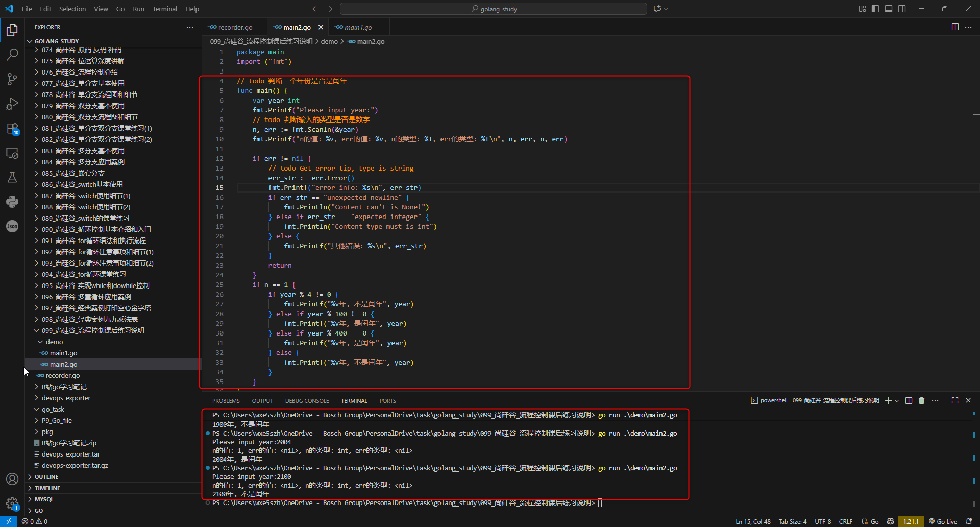Open the Testing flask view
The image size is (980, 527).
[12, 177]
